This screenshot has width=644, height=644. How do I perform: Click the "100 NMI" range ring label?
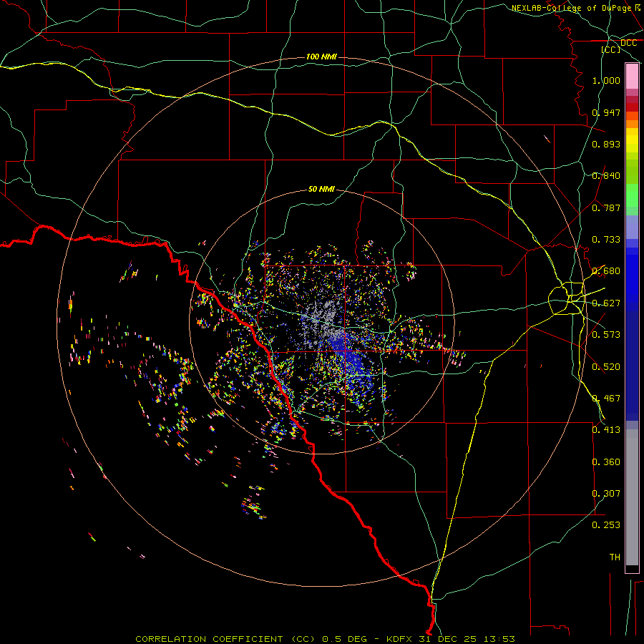click(321, 57)
